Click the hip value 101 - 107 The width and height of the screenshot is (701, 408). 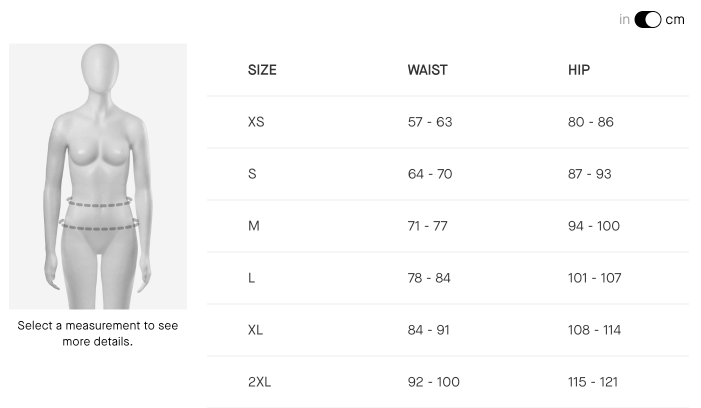[595, 278]
